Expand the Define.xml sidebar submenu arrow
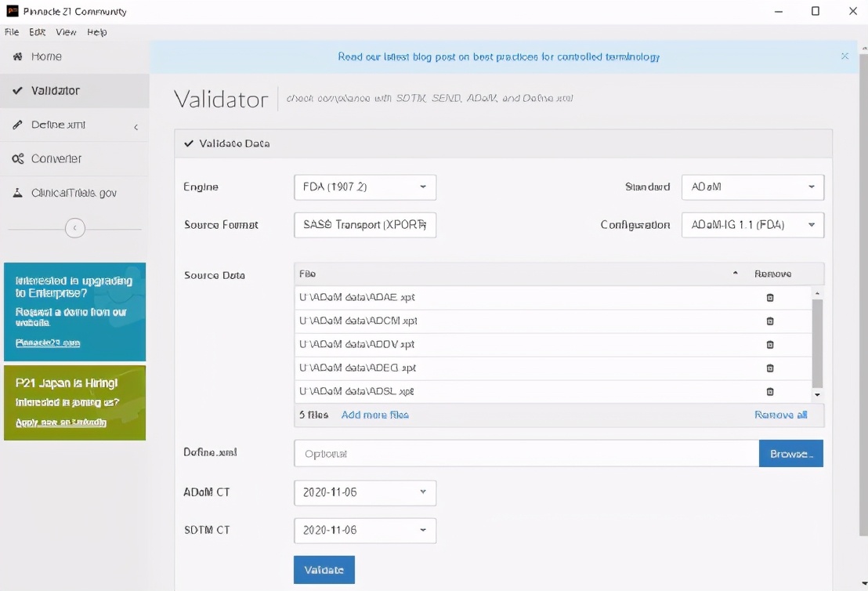 (x=136, y=127)
